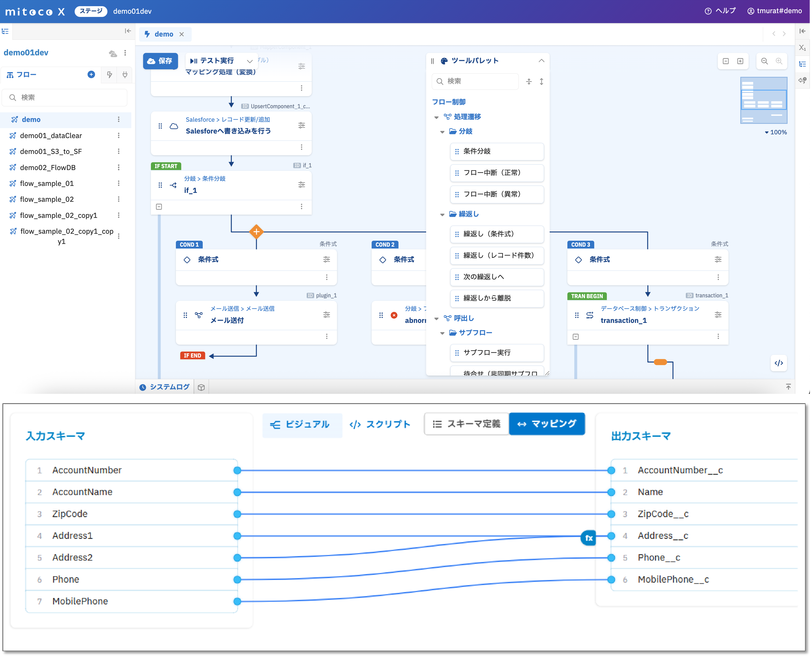Collapse the ツールパレット panel
Screen dimensions: 812x656
(x=542, y=61)
